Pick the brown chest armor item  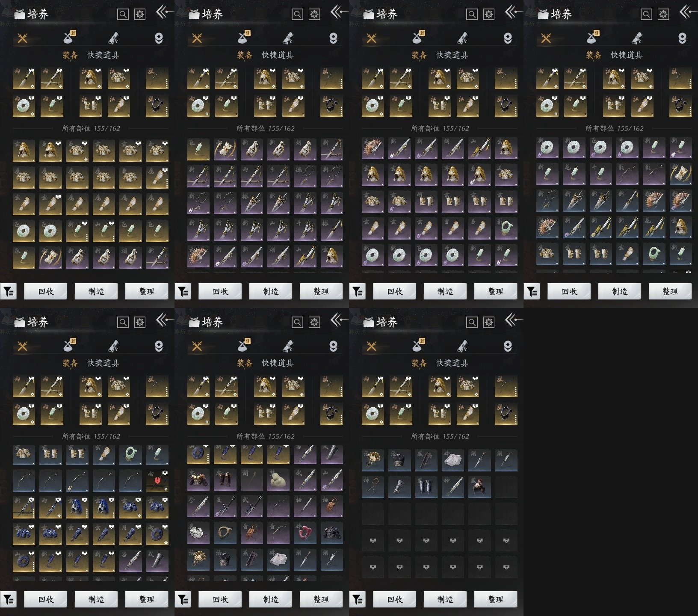tap(198, 480)
